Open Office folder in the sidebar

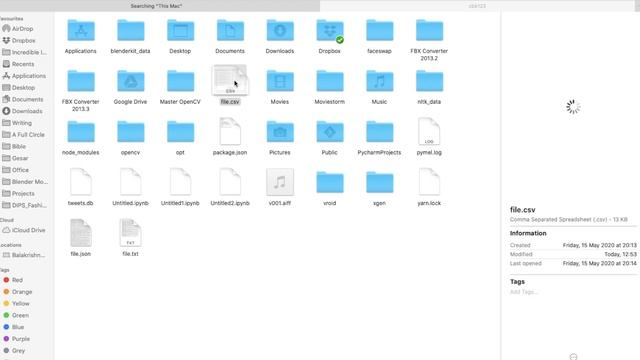coord(16,170)
